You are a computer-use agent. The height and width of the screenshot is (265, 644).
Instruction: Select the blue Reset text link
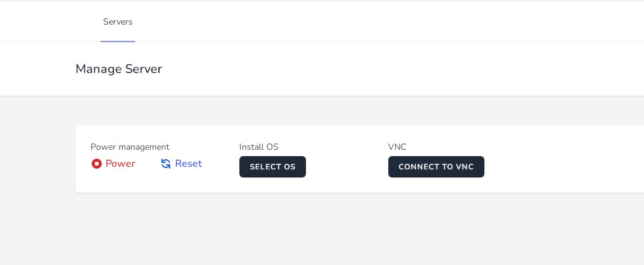188,164
